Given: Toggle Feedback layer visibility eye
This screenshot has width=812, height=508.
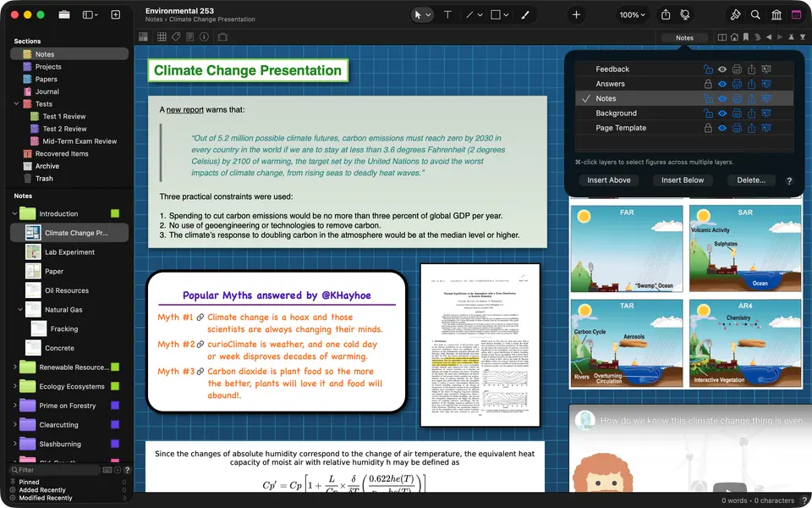Looking at the screenshot, I should (721, 69).
